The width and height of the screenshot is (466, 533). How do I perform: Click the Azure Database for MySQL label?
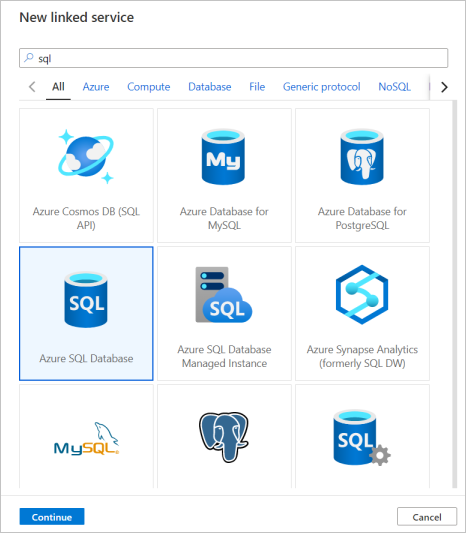(x=224, y=218)
